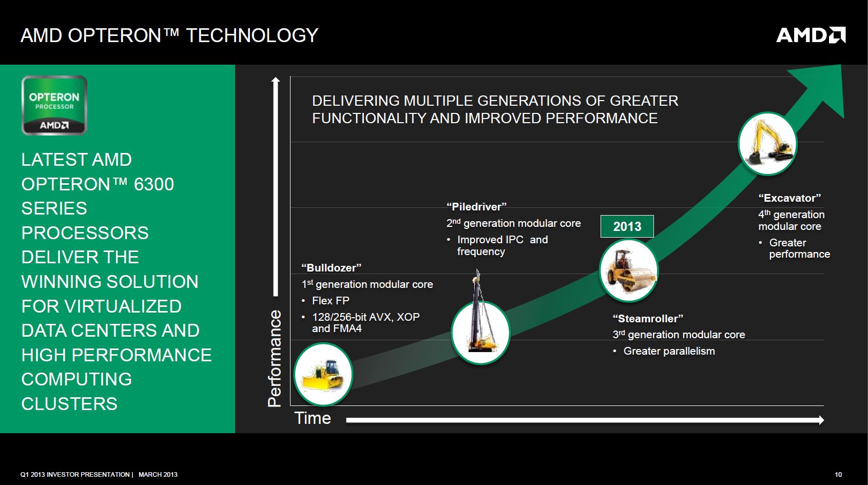This screenshot has height=485, width=868.
Task: Click the Delivering Multiple Generations headline
Action: coord(495,109)
